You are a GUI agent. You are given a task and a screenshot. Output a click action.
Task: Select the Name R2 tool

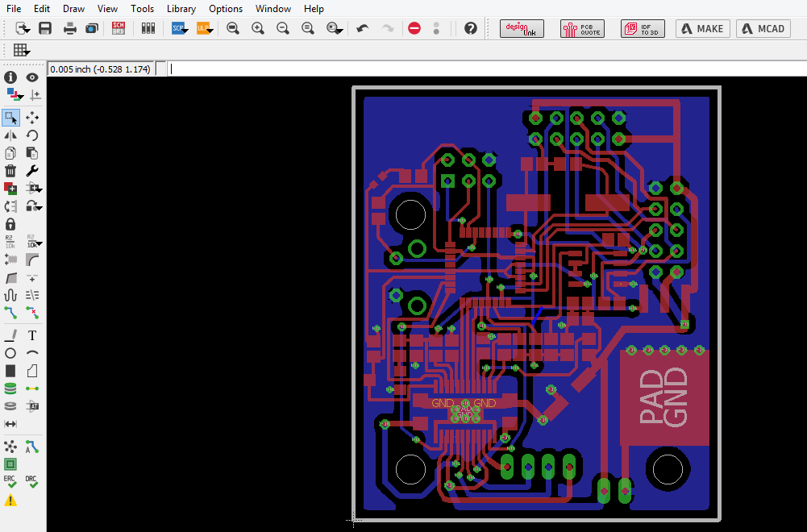[x=10, y=242]
